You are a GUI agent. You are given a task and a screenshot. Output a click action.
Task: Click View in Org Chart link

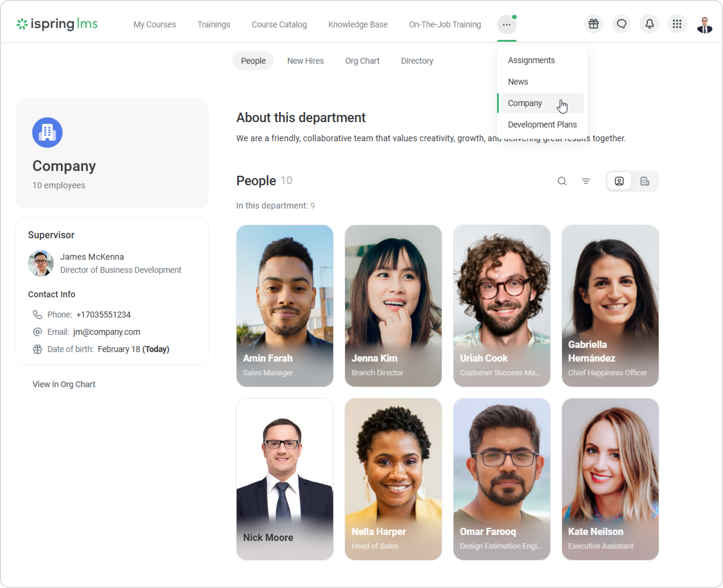point(64,384)
